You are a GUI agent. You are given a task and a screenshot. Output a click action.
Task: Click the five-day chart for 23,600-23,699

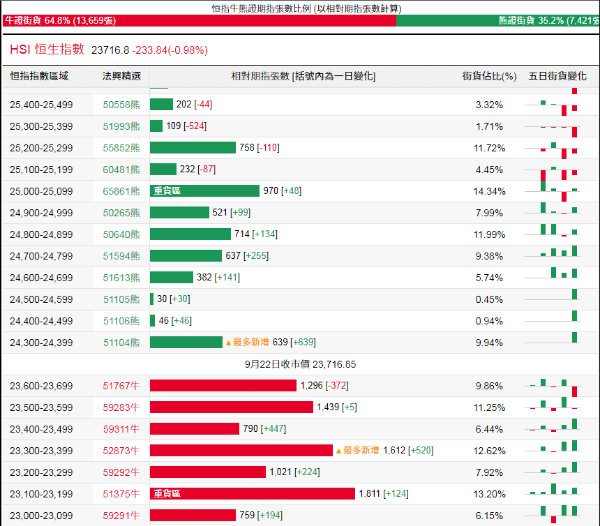point(553,386)
